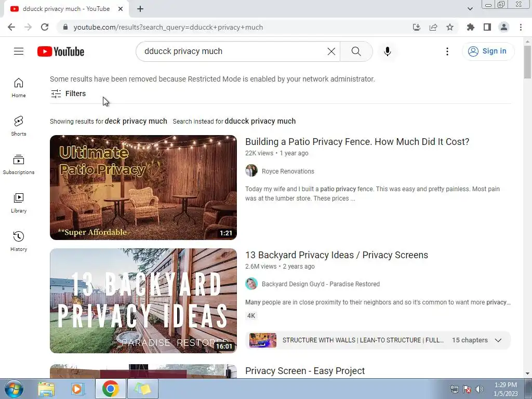The width and height of the screenshot is (532, 399).
Task: Reload the page
Action: tap(45, 27)
